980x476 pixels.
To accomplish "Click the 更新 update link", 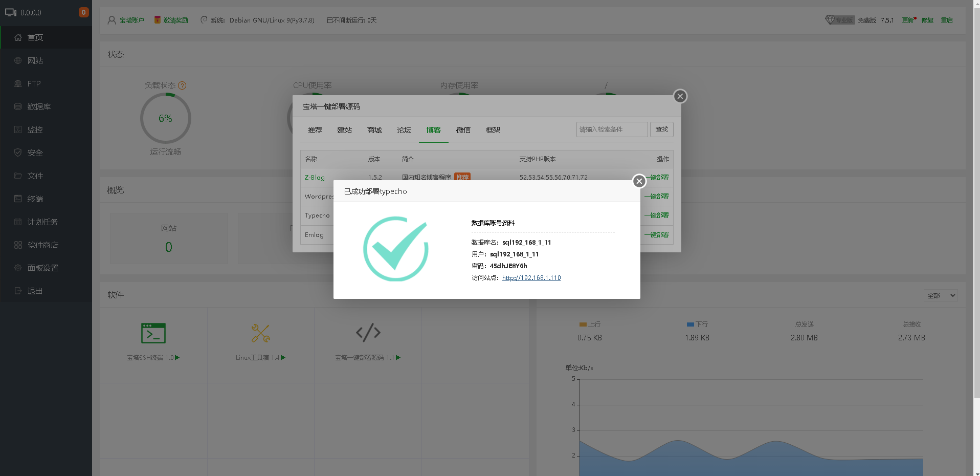I will coord(908,20).
